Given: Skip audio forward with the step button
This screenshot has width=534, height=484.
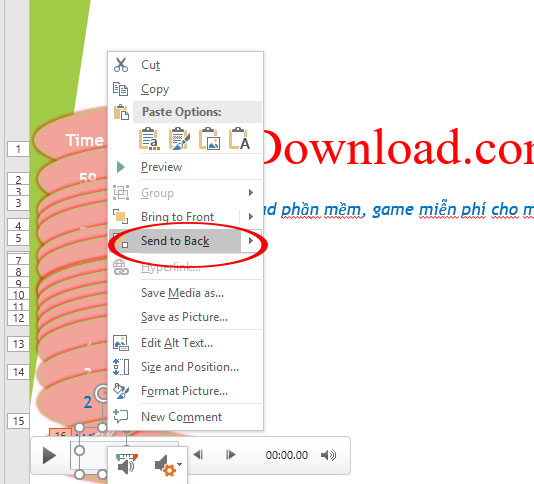Looking at the screenshot, I should (x=231, y=455).
